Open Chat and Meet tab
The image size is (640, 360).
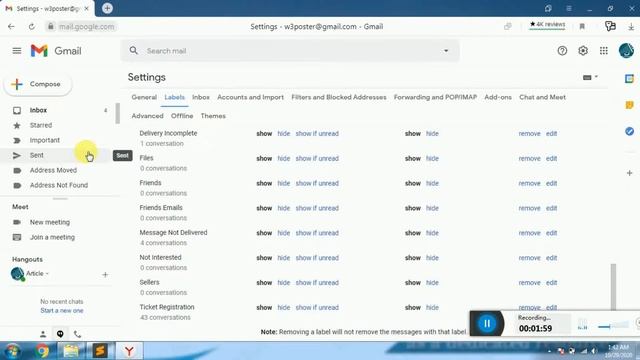[x=542, y=97]
